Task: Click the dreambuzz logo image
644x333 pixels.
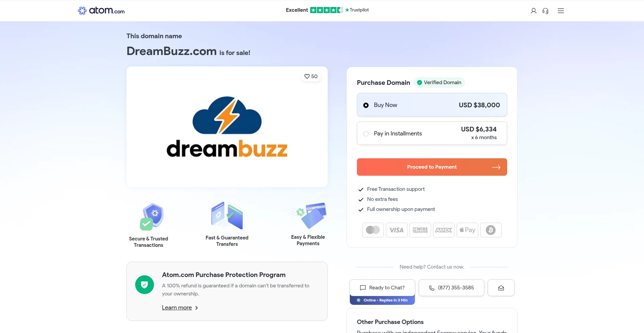Action: [x=227, y=127]
